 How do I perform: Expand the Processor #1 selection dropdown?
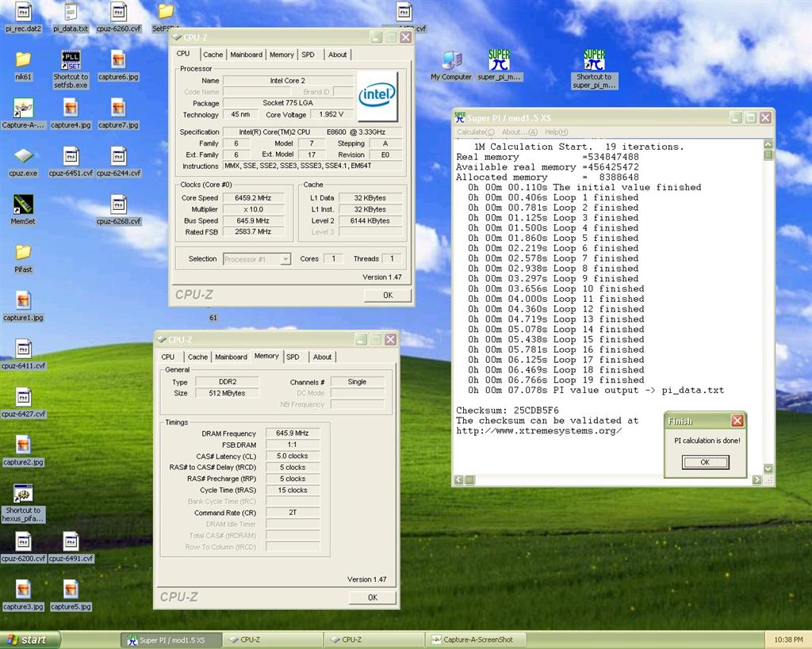pos(285,259)
